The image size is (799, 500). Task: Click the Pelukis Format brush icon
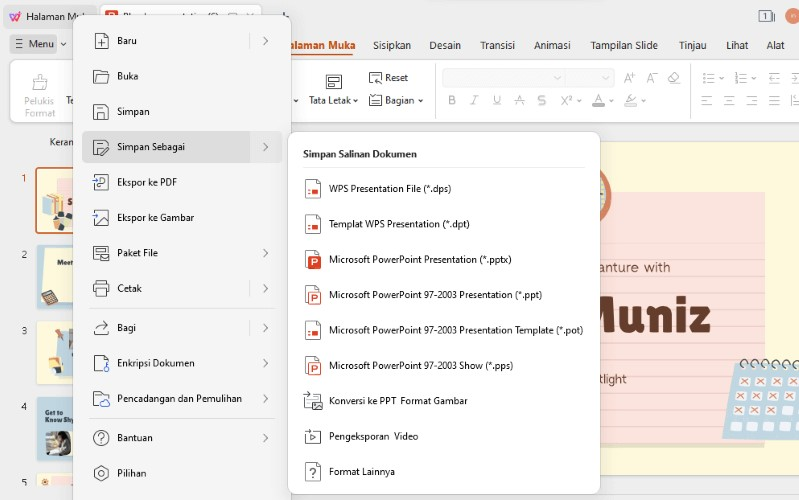(40, 82)
